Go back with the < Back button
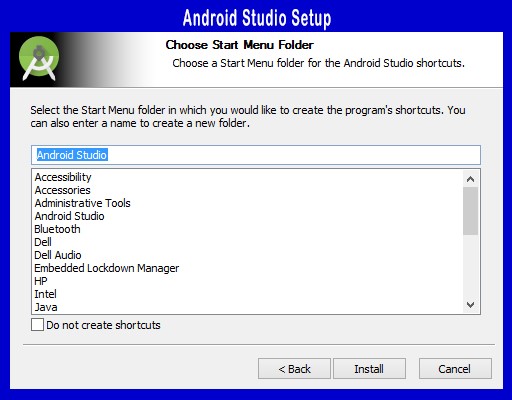 tap(294, 369)
